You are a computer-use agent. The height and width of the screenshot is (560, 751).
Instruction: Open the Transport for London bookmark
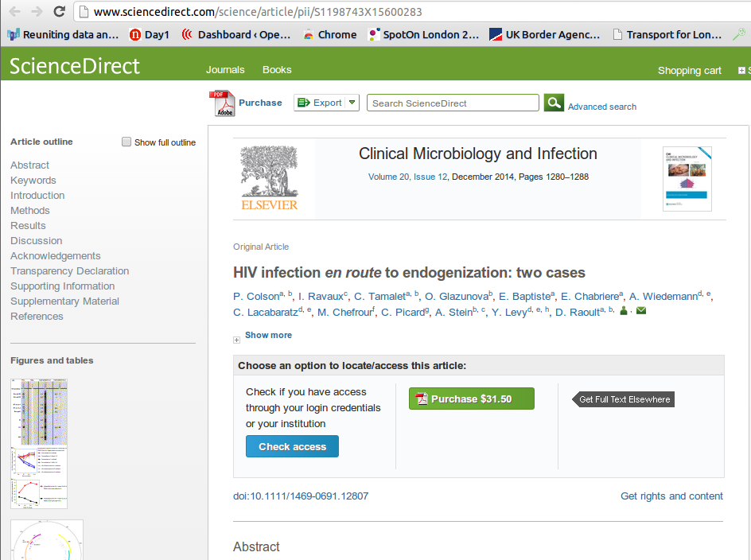click(667, 34)
